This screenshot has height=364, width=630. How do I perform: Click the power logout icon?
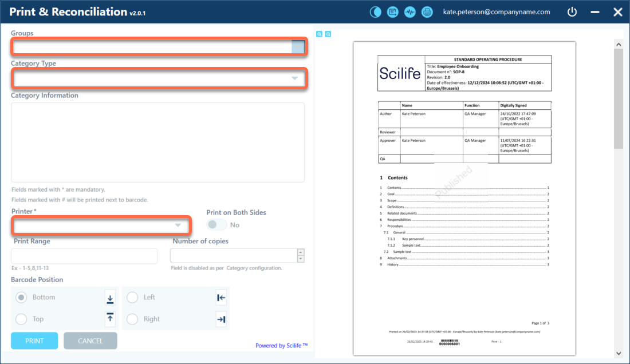[x=572, y=12]
